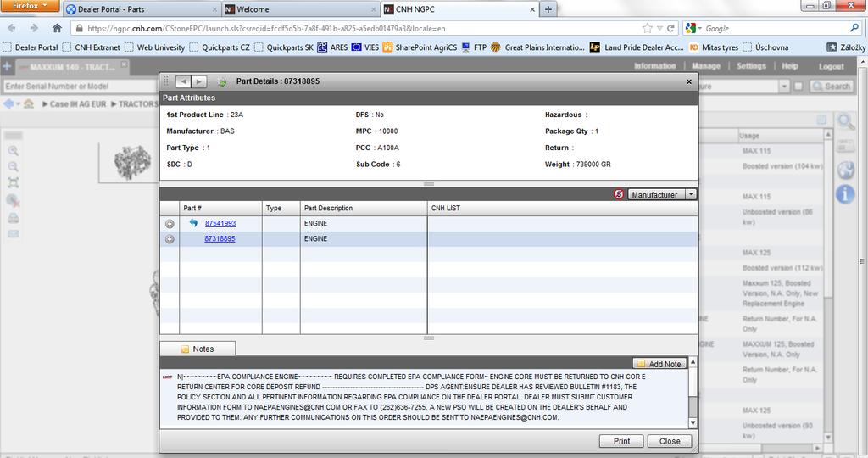Click the red no-price icon beside Manufacturer

(x=619, y=194)
